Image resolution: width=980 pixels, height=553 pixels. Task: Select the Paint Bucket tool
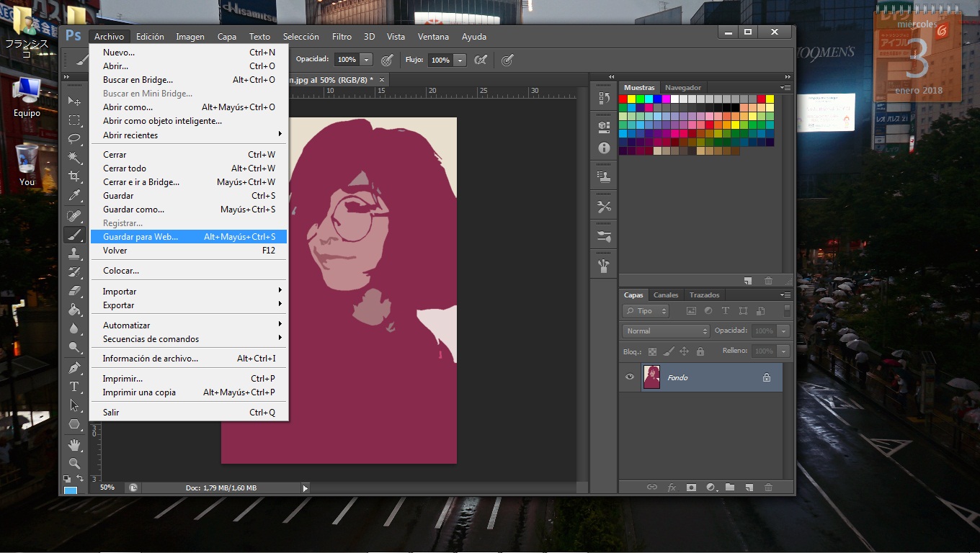coord(74,310)
